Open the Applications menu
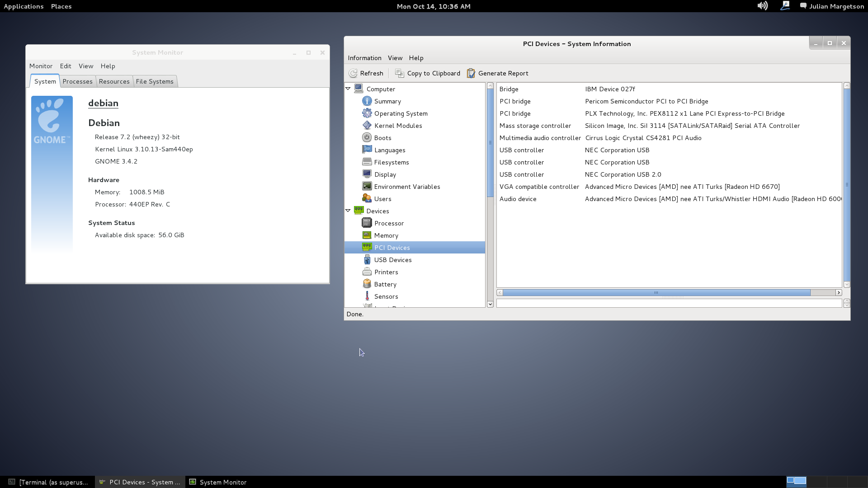This screenshot has width=868, height=488. (x=24, y=6)
